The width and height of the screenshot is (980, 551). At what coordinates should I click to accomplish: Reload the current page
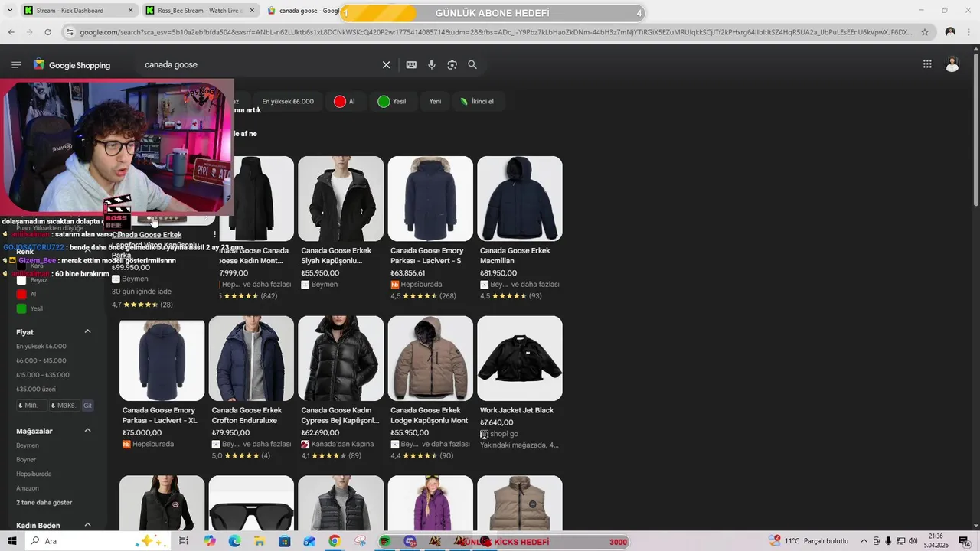point(47,32)
